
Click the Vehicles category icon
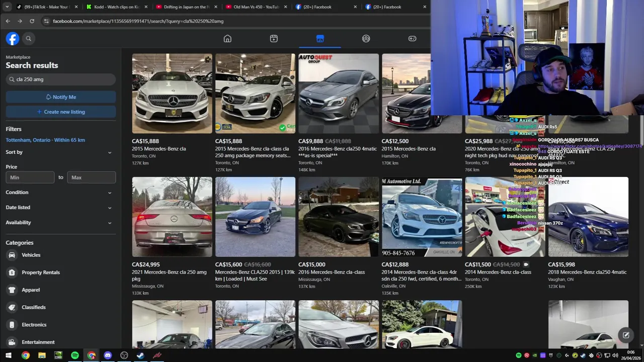[12, 255]
